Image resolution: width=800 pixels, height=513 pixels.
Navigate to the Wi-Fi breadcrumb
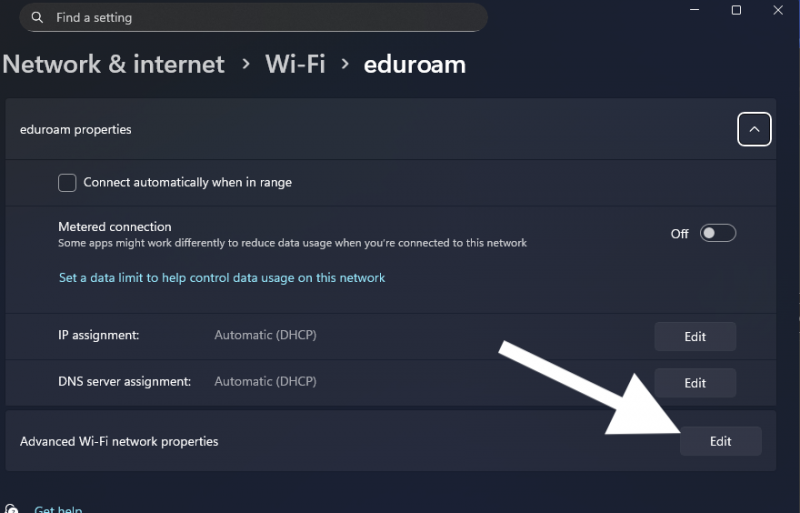pyautogui.click(x=295, y=64)
